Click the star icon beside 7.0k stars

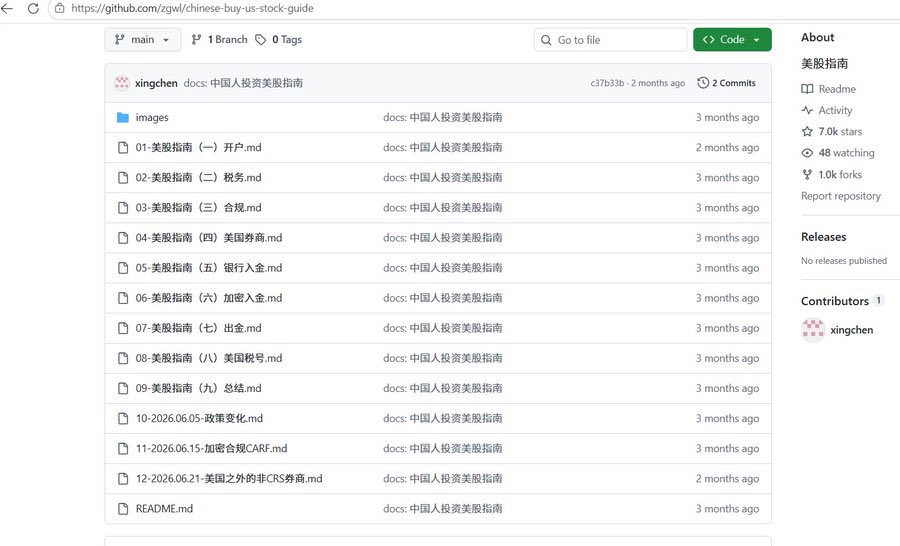[807, 131]
